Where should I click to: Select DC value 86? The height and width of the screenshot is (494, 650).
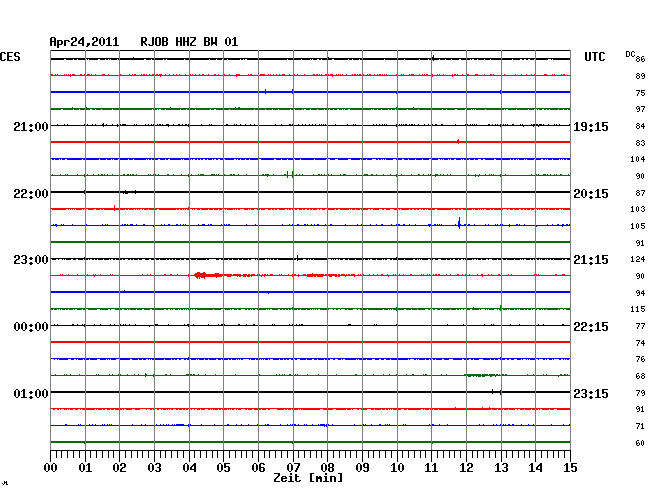point(640,59)
